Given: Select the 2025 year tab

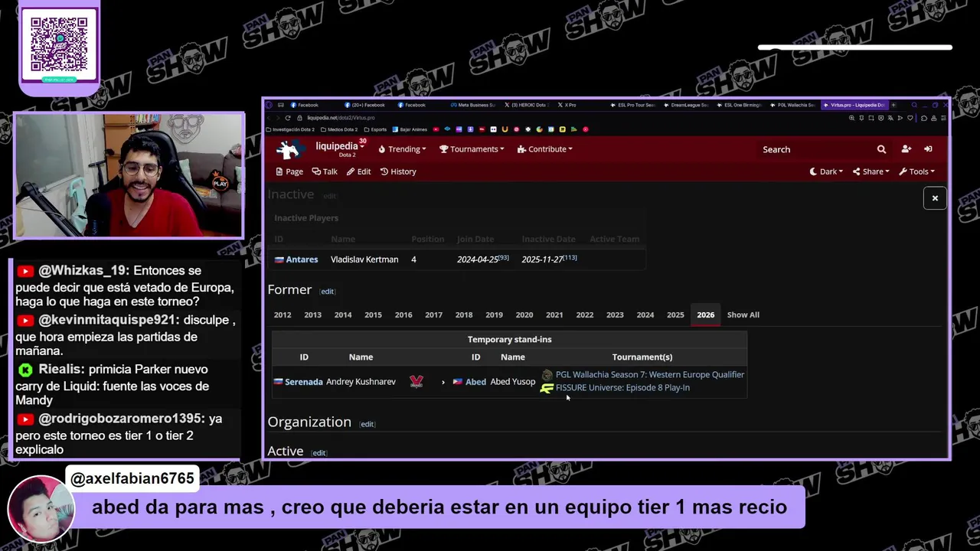Looking at the screenshot, I should (x=675, y=315).
